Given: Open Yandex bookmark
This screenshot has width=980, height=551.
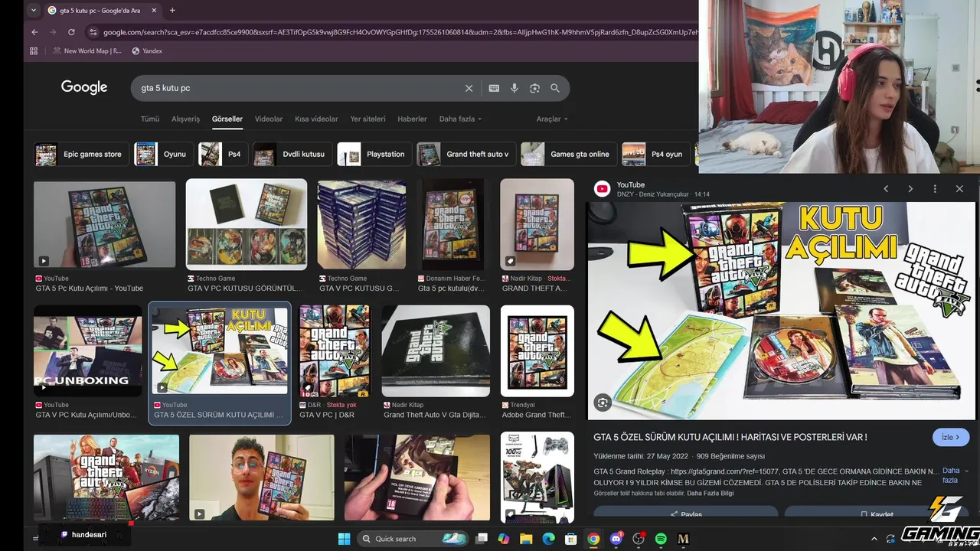Looking at the screenshot, I should 147,51.
